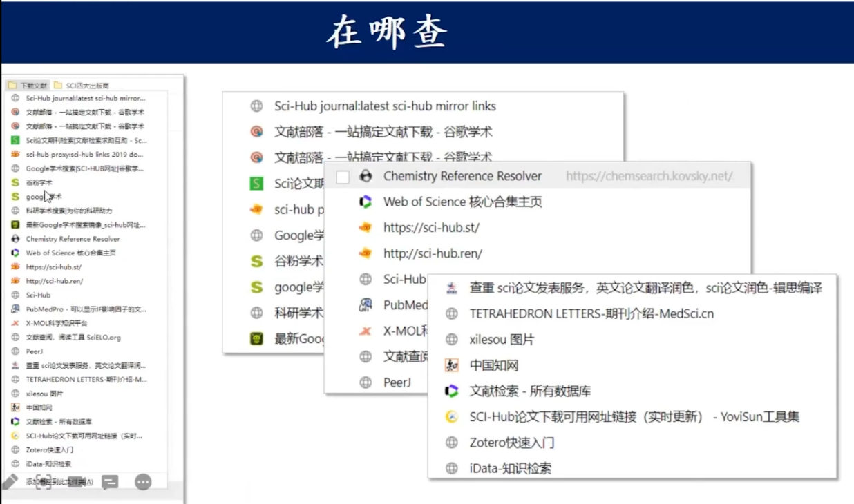Screen dimensions: 854x504
Task: Click Web of Science favicon in left menu
Action: [x=15, y=253]
